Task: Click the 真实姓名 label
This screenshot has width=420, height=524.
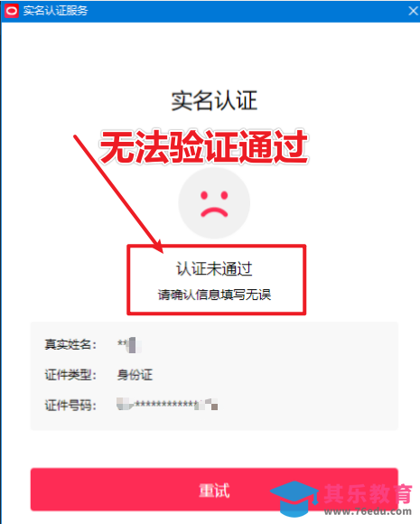Action: tap(70, 344)
